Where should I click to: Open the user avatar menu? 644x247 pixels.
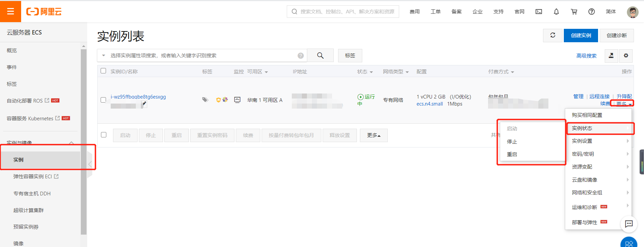[x=633, y=12]
